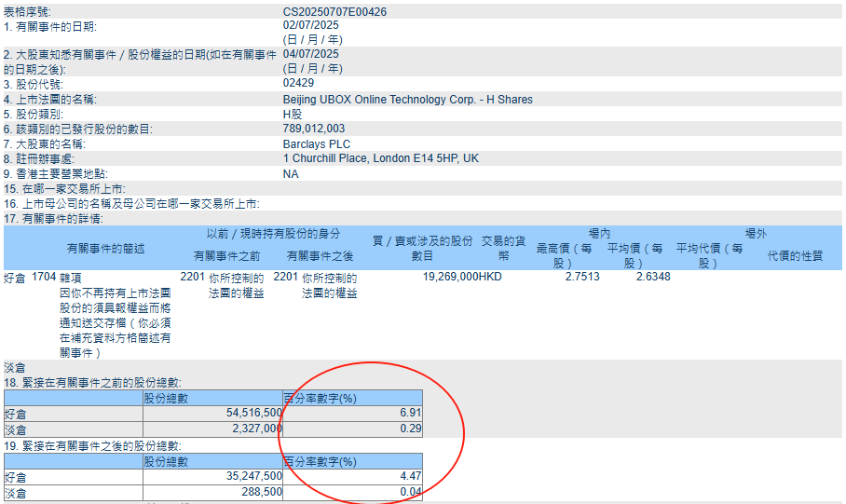Click Beijing UBOX Online Technology Corp. name

[x=407, y=100]
